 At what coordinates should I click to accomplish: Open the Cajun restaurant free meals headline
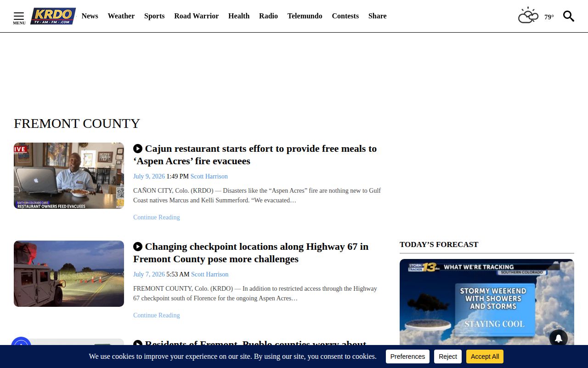pos(255,155)
